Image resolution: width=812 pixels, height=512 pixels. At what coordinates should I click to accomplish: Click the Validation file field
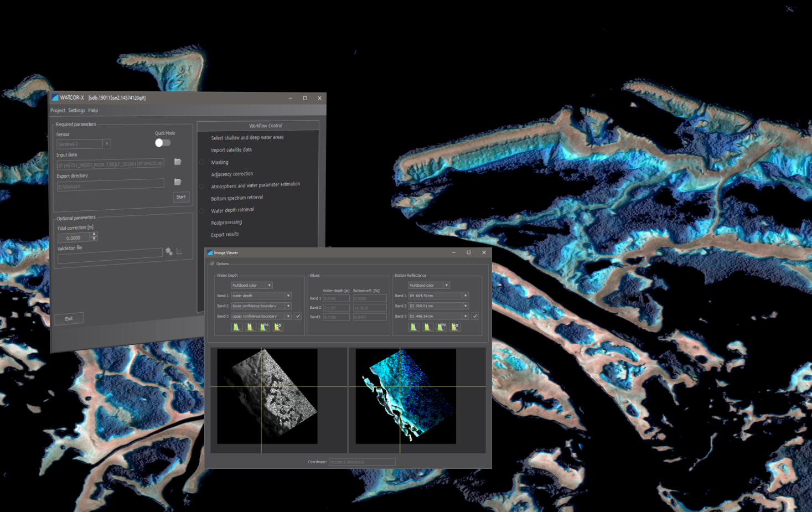(x=110, y=257)
